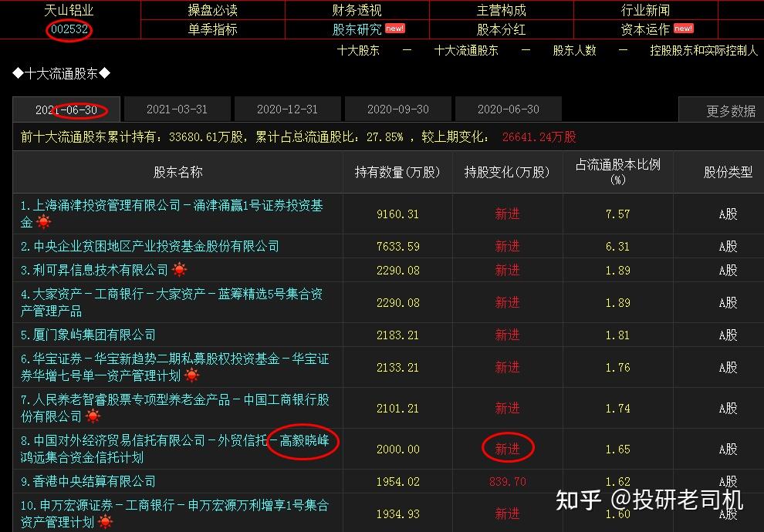Click holding amount 9160.31
Image resolution: width=764 pixels, height=532 pixels.
[x=397, y=214]
